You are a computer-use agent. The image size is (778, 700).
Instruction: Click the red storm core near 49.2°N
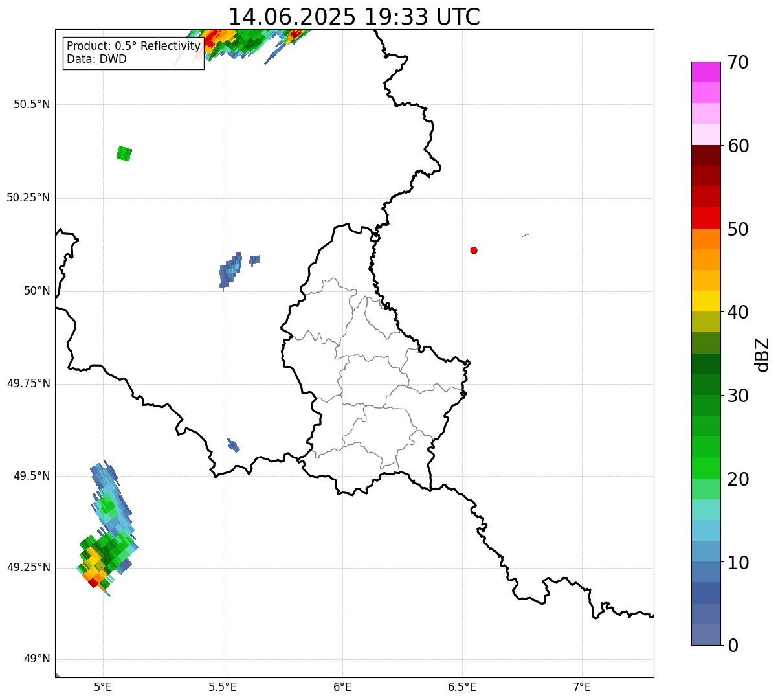tap(94, 583)
